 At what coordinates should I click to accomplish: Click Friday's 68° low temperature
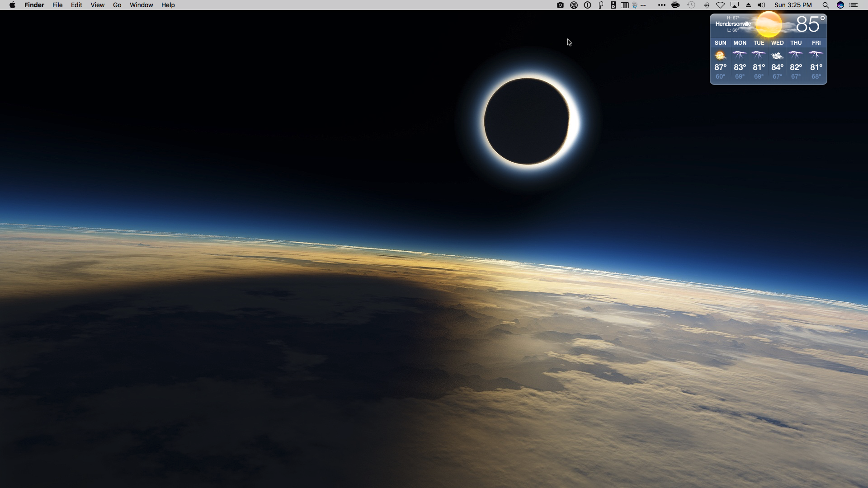[816, 77]
